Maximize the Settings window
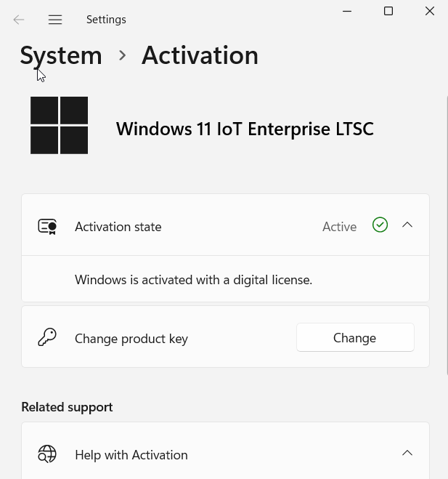 click(388, 12)
